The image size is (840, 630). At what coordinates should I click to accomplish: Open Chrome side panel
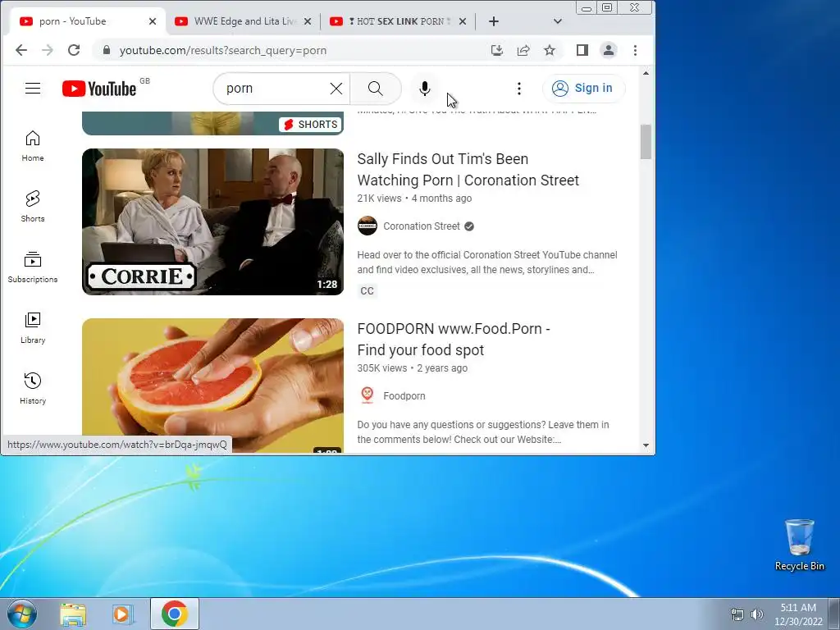[x=582, y=50]
